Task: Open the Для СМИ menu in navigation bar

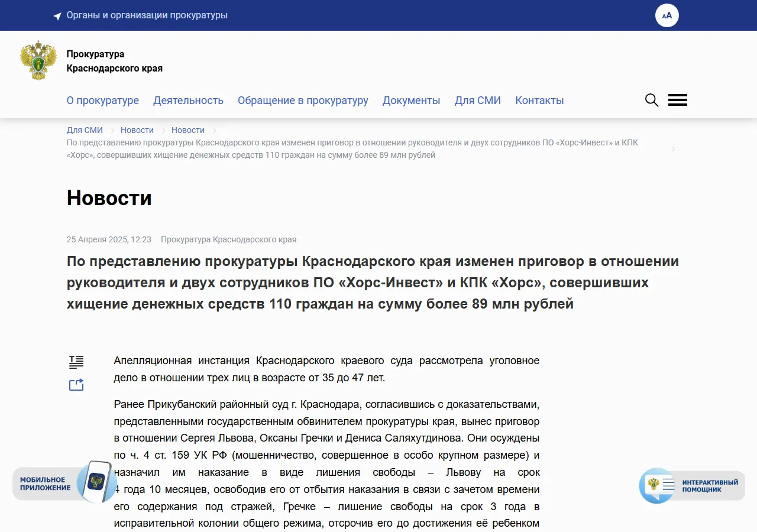Action: point(478,100)
